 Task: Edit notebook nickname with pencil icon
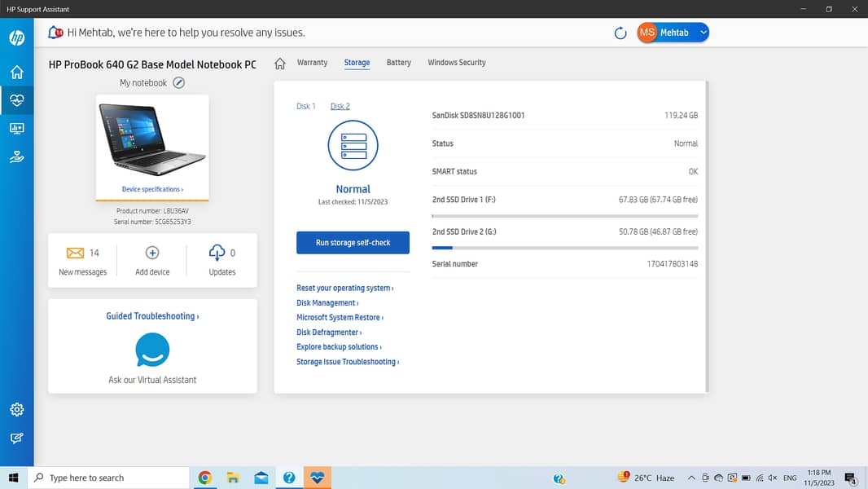point(179,82)
